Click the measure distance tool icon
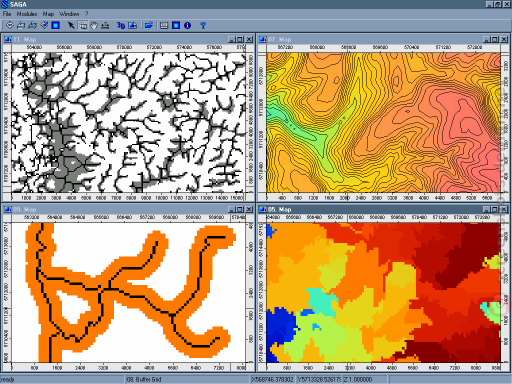The width and height of the screenshot is (512, 384). click(105, 25)
